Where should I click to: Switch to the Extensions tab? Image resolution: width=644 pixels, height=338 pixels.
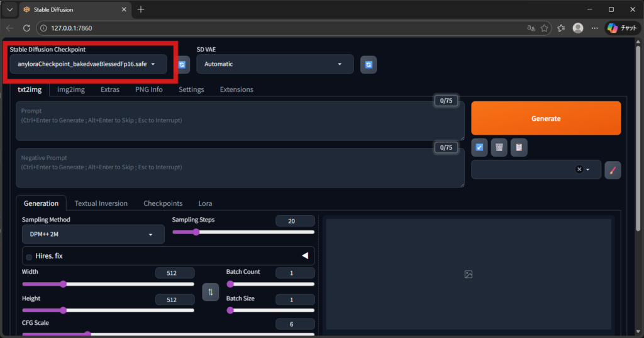tap(236, 89)
